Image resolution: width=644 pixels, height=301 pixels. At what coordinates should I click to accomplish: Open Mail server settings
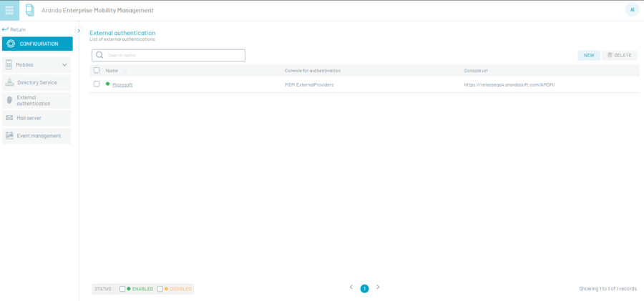click(x=36, y=118)
